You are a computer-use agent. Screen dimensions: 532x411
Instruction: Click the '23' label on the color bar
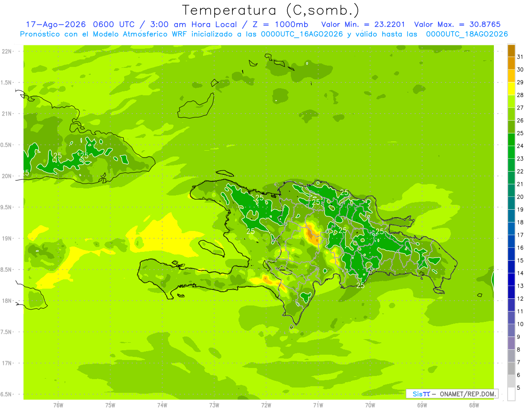point(520,159)
